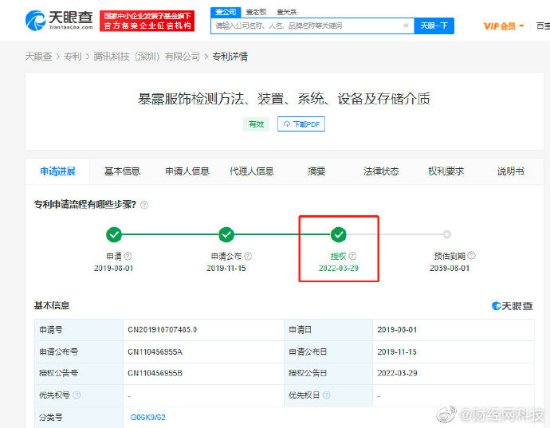Switch to the 申请进展 tab
Screen dimensions: 550x428
(58, 171)
